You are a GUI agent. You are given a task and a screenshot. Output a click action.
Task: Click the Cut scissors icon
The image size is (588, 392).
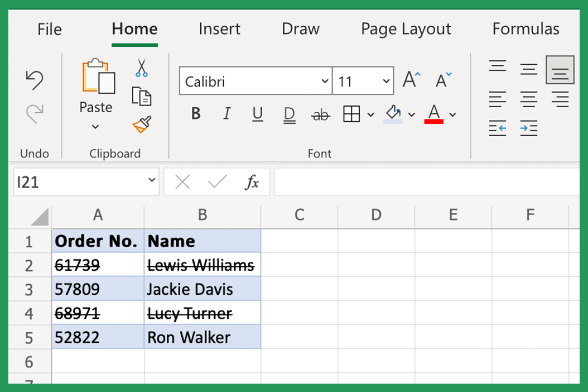coord(141,67)
